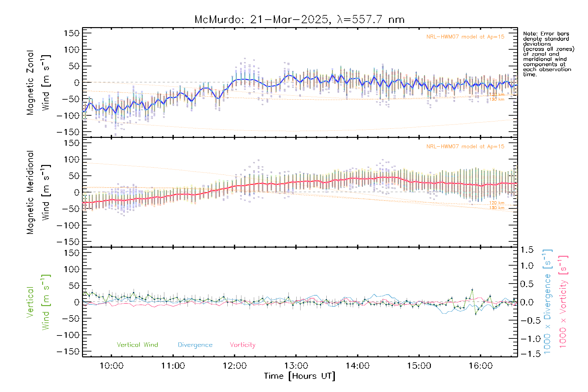The width and height of the screenshot is (588, 392).
Task: Click the 15:00 time axis label
Action: coord(419,366)
